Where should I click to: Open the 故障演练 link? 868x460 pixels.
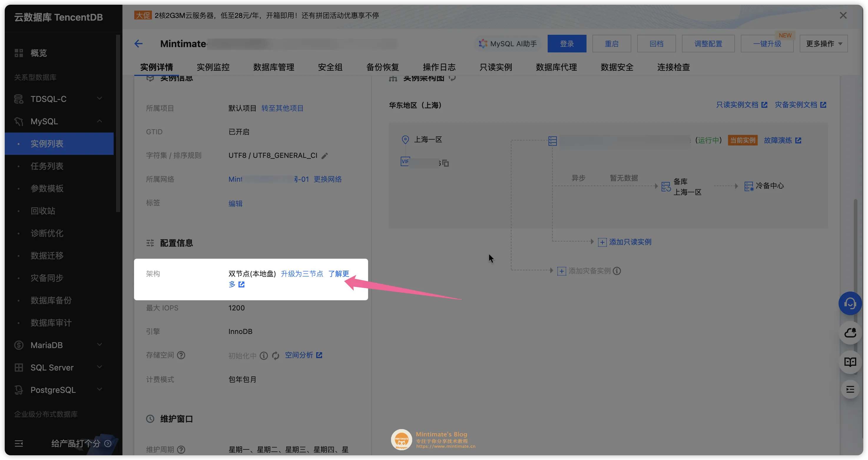782,140
